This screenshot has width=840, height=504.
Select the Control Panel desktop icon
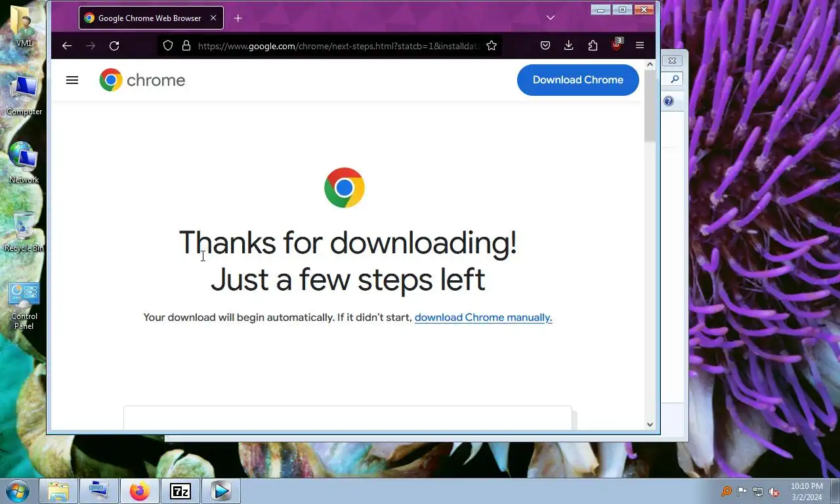[x=24, y=306]
